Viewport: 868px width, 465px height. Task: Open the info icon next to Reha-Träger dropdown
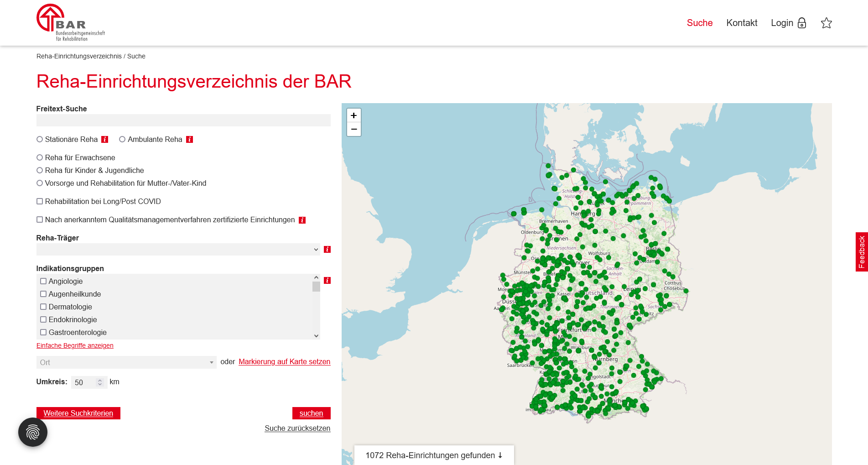tap(327, 250)
